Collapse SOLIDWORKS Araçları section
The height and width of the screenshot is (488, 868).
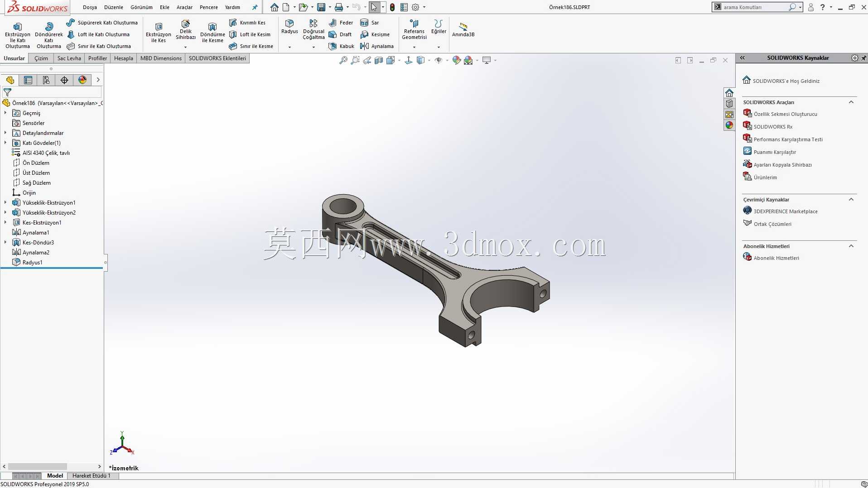[851, 102]
